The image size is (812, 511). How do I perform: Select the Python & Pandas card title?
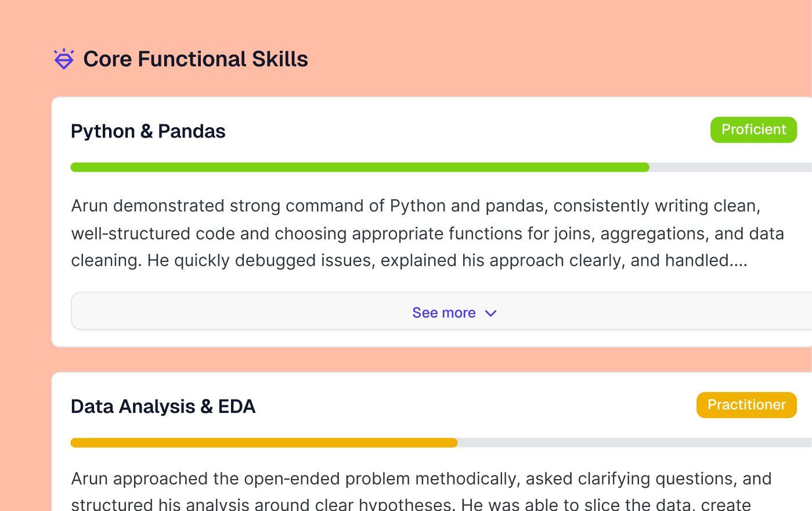point(148,131)
